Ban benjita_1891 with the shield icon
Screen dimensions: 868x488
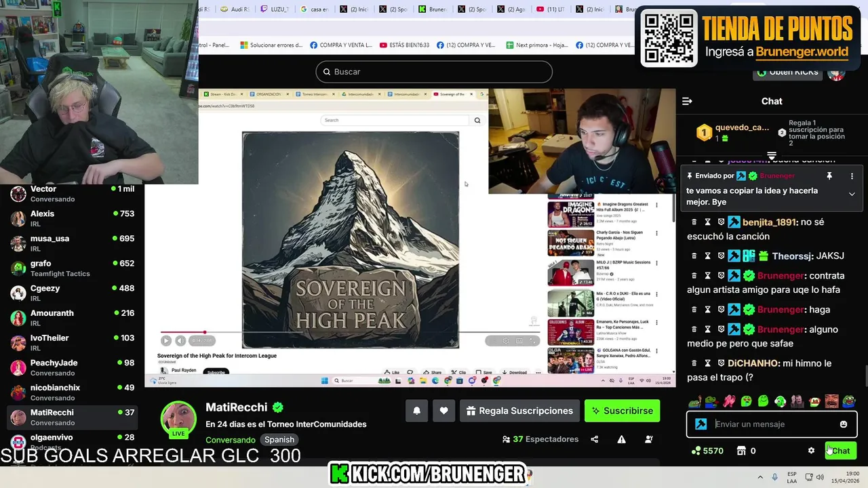721,222
